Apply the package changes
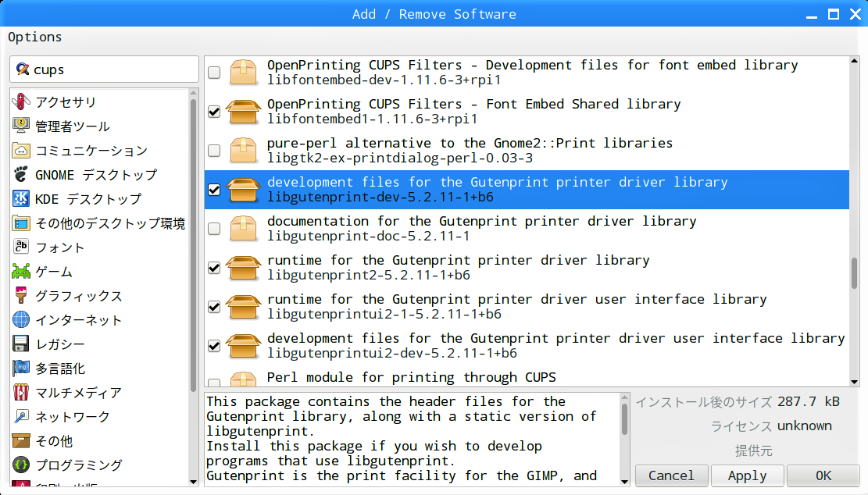 (748, 475)
